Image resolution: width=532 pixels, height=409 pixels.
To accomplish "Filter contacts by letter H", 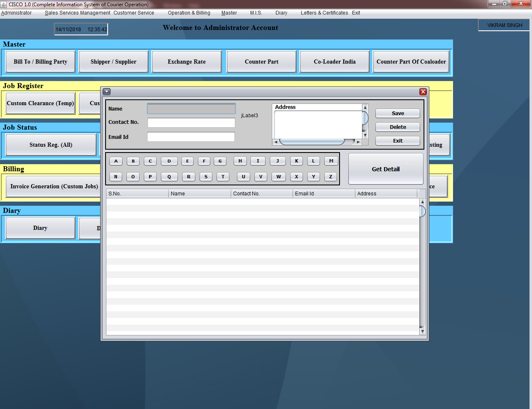I will 240,161.
